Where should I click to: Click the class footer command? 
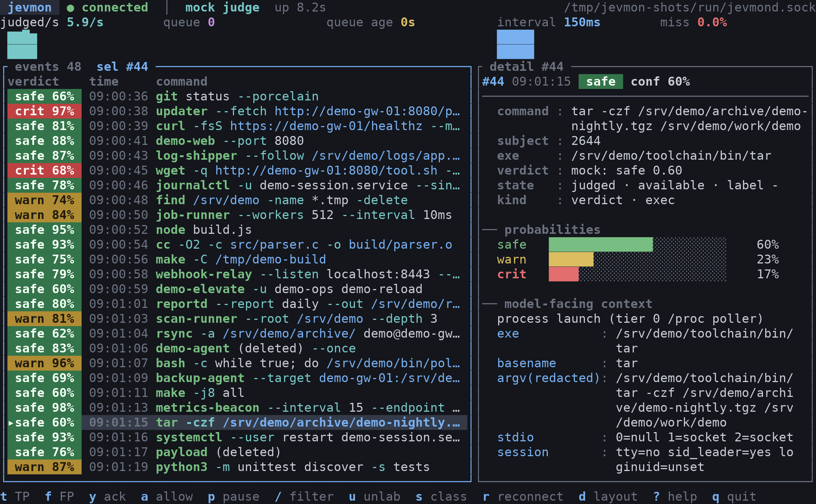(441, 497)
